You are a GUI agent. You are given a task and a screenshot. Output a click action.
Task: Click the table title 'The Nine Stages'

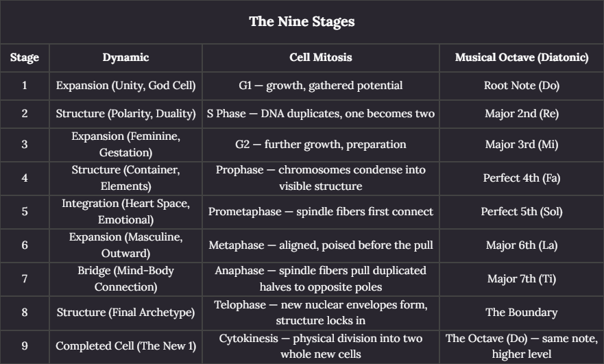click(x=302, y=21)
